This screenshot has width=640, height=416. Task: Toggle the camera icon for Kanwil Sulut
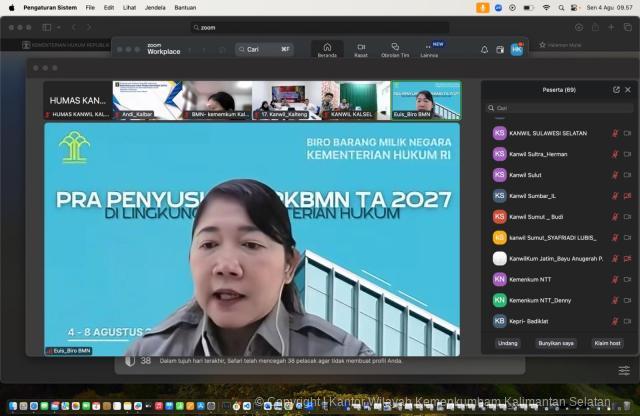pos(627,175)
